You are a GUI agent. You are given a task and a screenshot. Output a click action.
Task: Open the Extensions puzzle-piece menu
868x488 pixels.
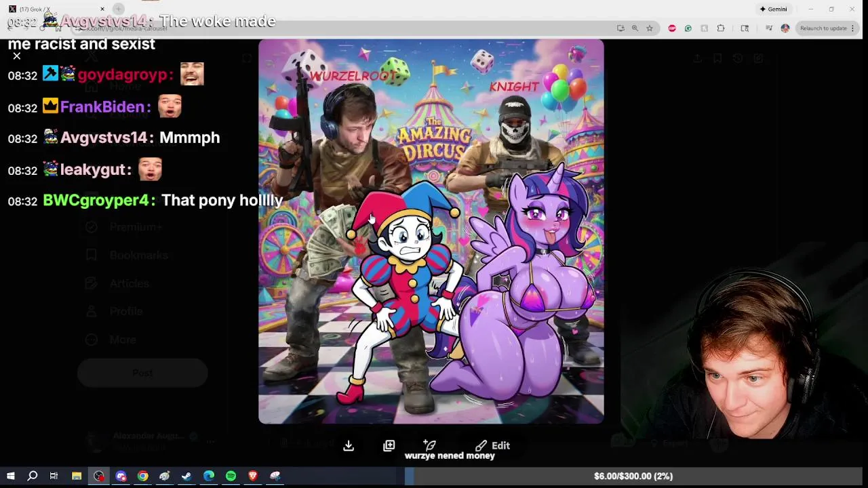pyautogui.click(x=720, y=28)
